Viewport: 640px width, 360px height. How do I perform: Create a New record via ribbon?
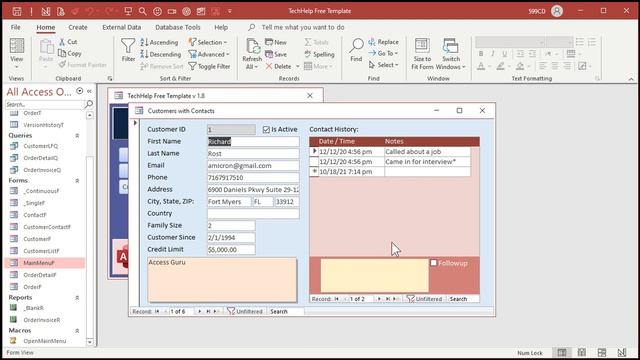(x=276, y=42)
